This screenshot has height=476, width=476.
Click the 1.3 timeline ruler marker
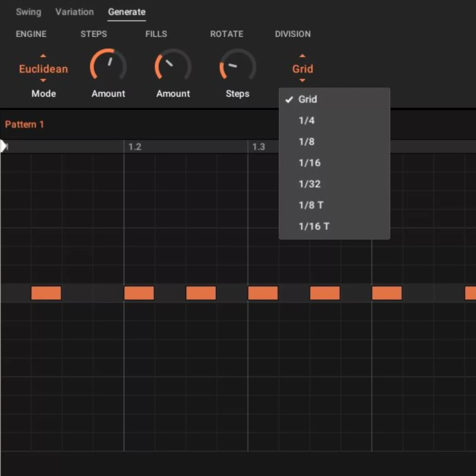click(258, 147)
